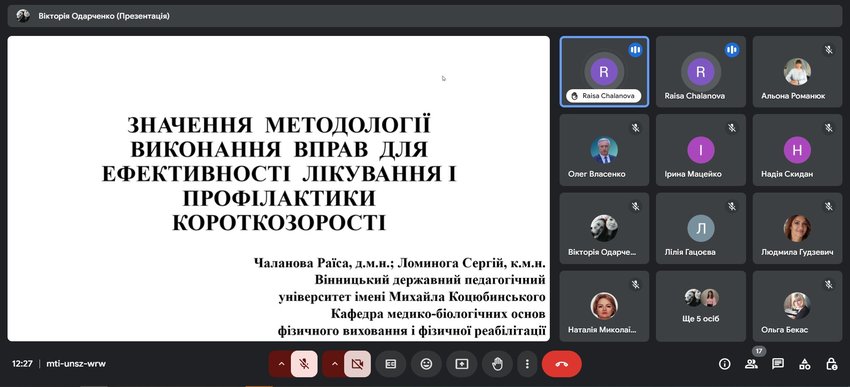Image resolution: width=850 pixels, height=387 pixels.
Task: Leave the call with red hang-up button
Action: click(562, 364)
